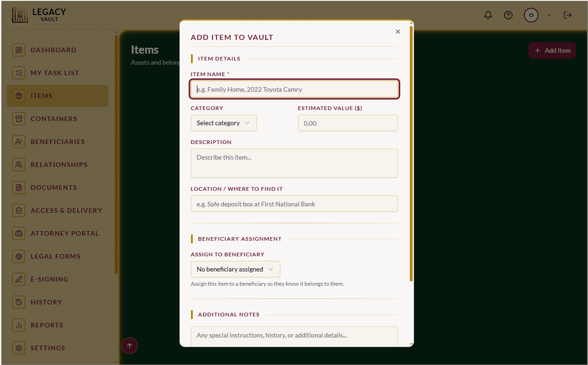The image size is (588, 365).
Task: Click the dialog's vertical scrollbar
Action: pyautogui.click(x=411, y=154)
